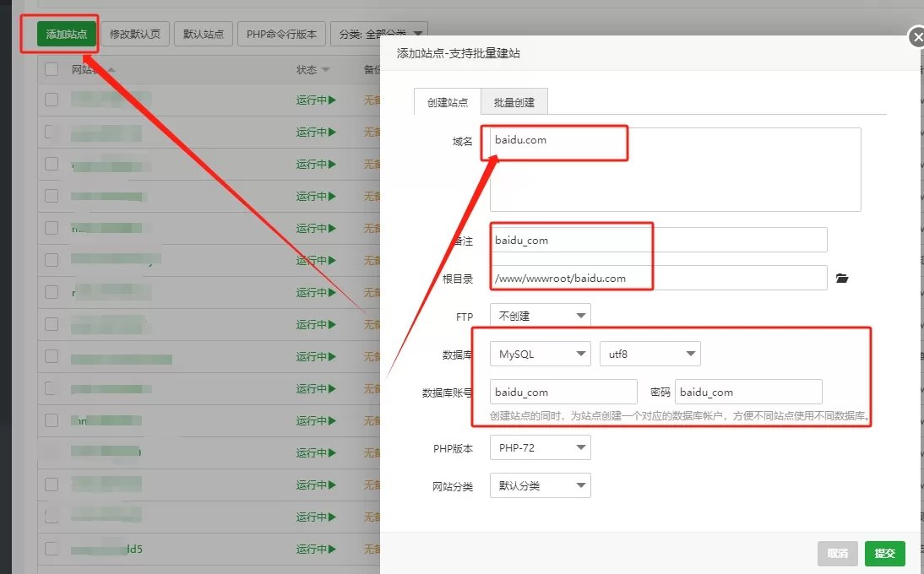
Task: Expand the PHP-72 version dropdown
Action: [x=540, y=448]
